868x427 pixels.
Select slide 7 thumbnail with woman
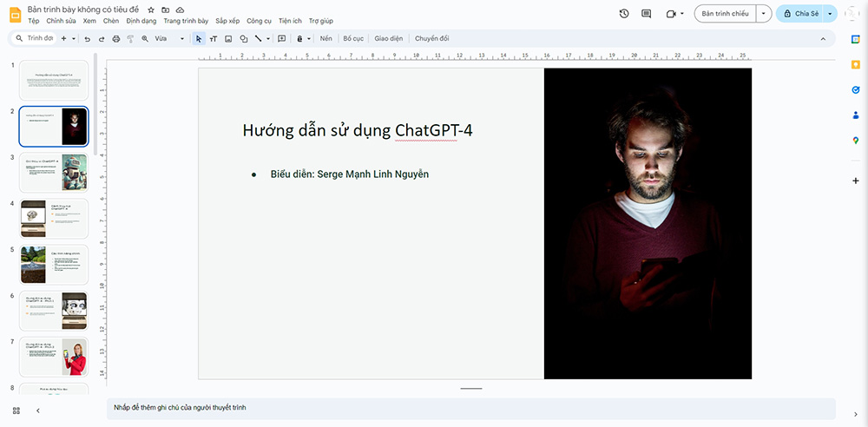tap(54, 358)
